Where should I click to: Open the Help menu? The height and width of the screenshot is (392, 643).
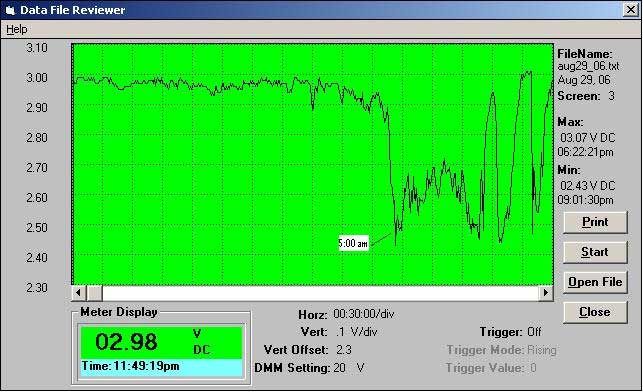pos(17,30)
